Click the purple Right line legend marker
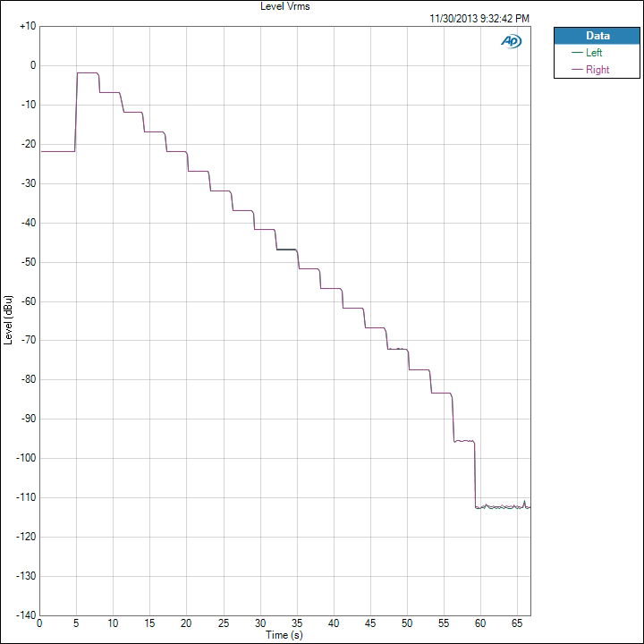This screenshot has width=644, height=644. click(576, 70)
